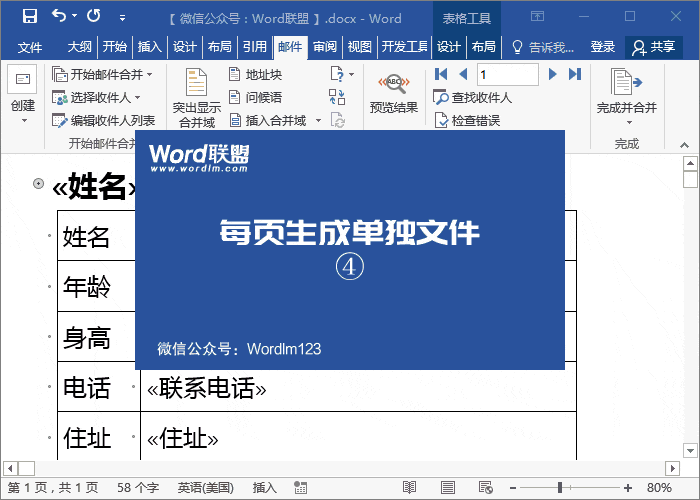Click the «联系电话» merge field

207,388
